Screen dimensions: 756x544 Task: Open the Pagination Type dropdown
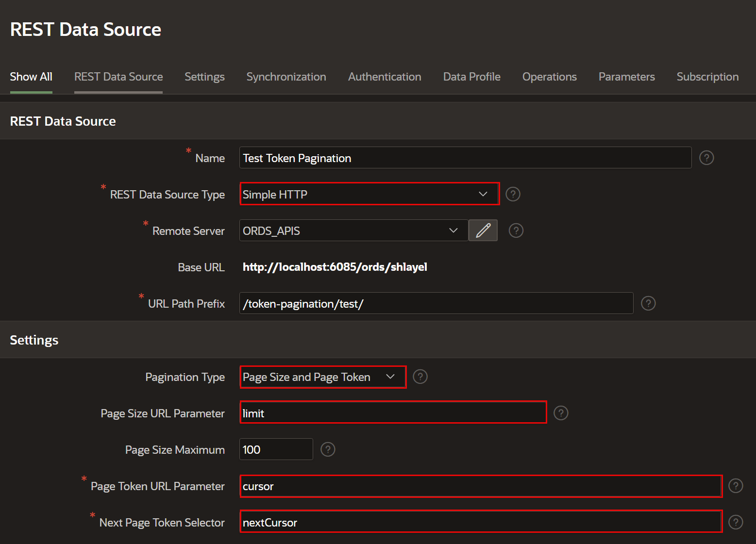(x=322, y=377)
